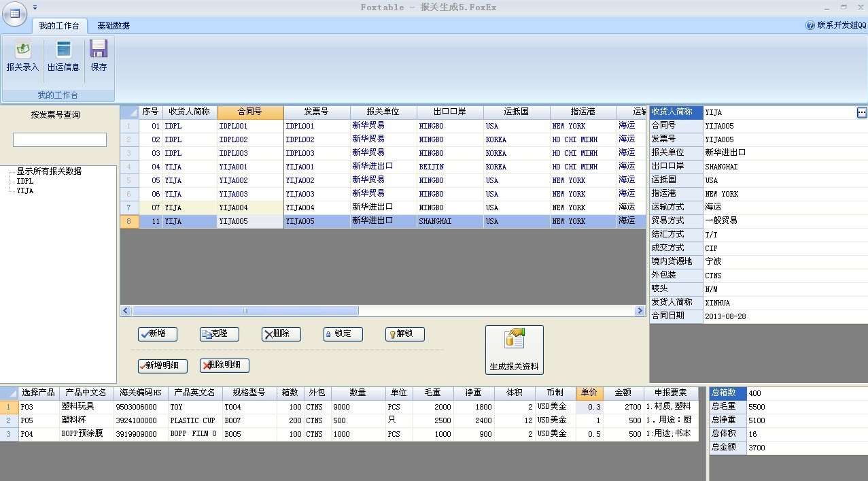Click 发票号 cell IDPL003
868x481 pixels.
pyautogui.click(x=317, y=153)
